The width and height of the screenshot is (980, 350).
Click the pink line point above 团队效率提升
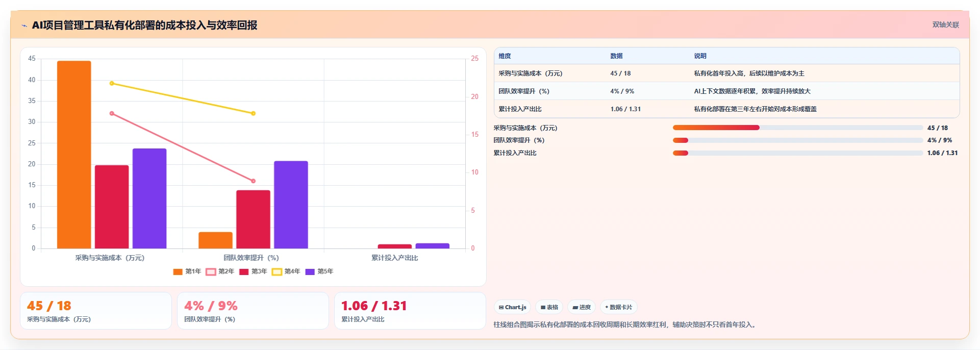pos(253,181)
